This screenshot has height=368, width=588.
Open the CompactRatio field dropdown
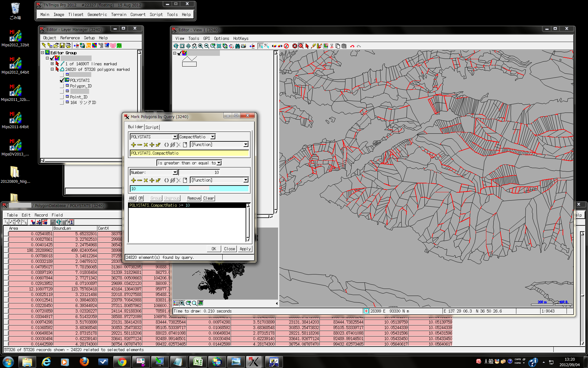pos(213,137)
